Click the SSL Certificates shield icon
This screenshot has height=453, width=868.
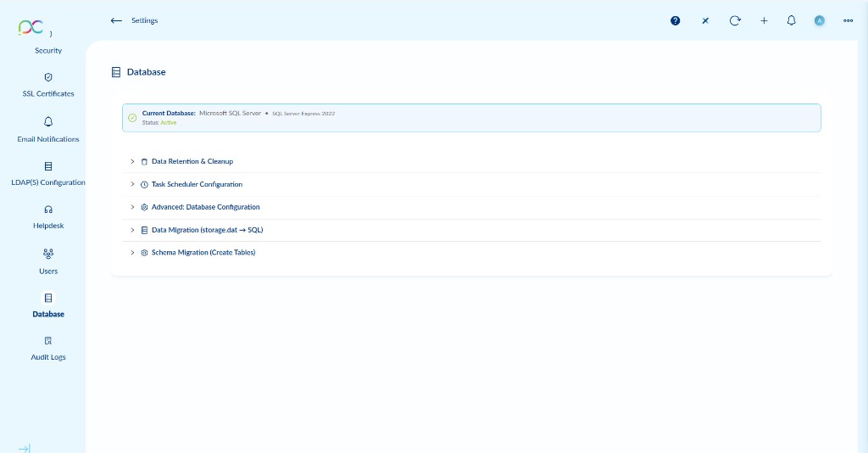click(x=48, y=77)
